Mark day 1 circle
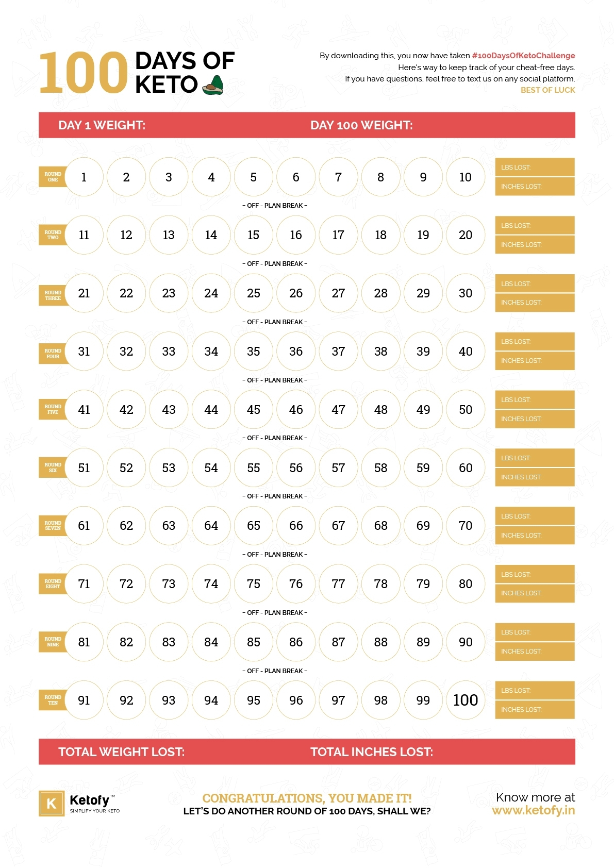This screenshot has height=868, width=614. 84,177
